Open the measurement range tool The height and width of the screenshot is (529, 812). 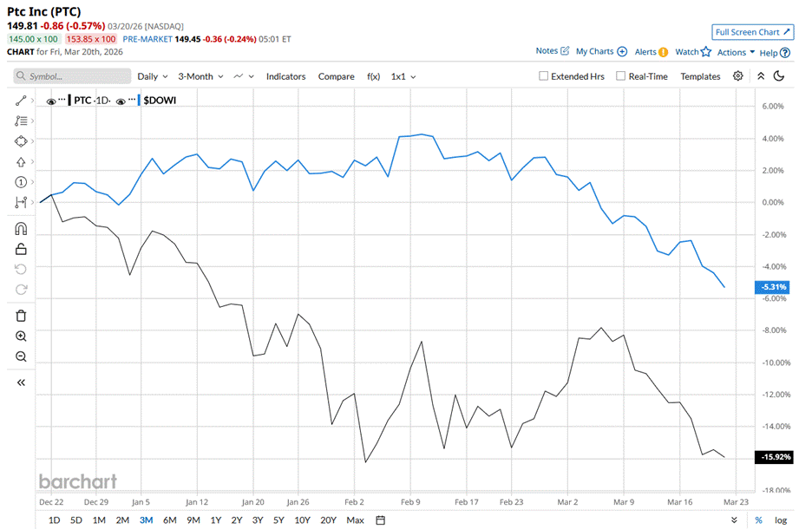pyautogui.click(x=21, y=202)
